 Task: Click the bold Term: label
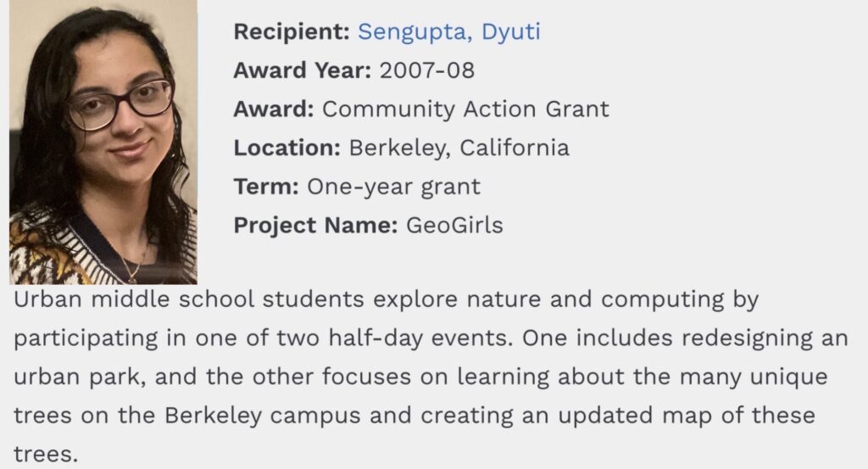click(265, 187)
